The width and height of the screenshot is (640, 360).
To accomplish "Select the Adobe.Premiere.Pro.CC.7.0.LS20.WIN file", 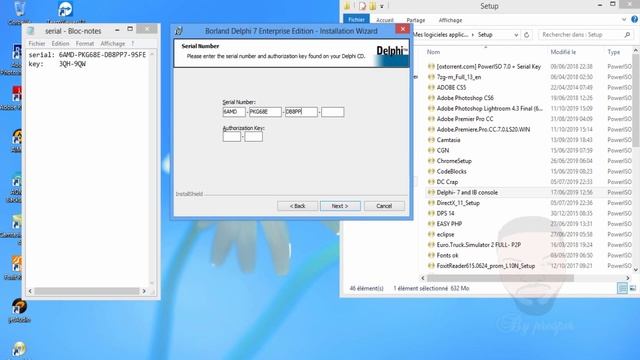I will (x=483, y=129).
